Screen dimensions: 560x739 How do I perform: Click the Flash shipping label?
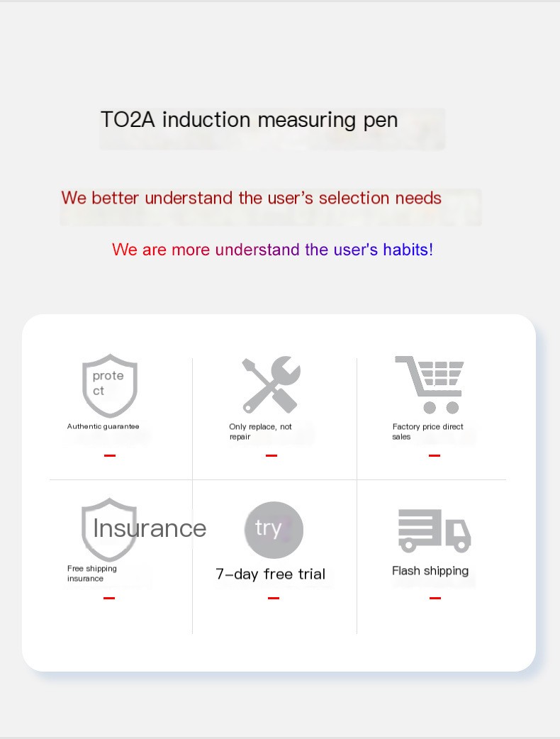[430, 571]
